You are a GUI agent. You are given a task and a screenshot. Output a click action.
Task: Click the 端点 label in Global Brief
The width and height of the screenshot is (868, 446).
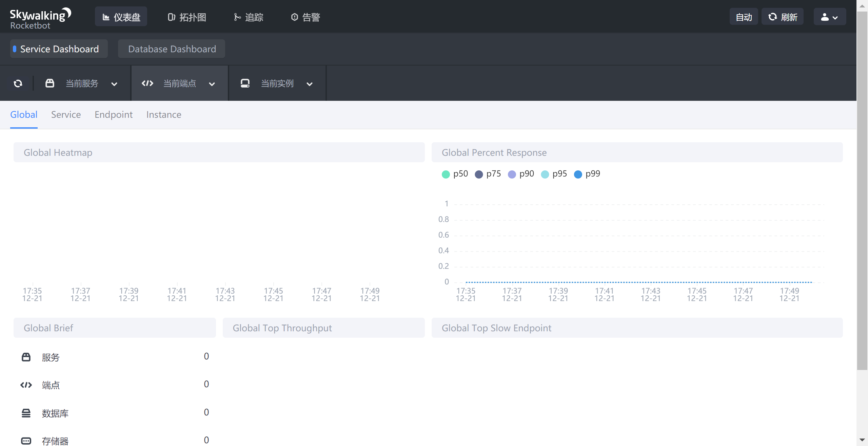(x=51, y=385)
